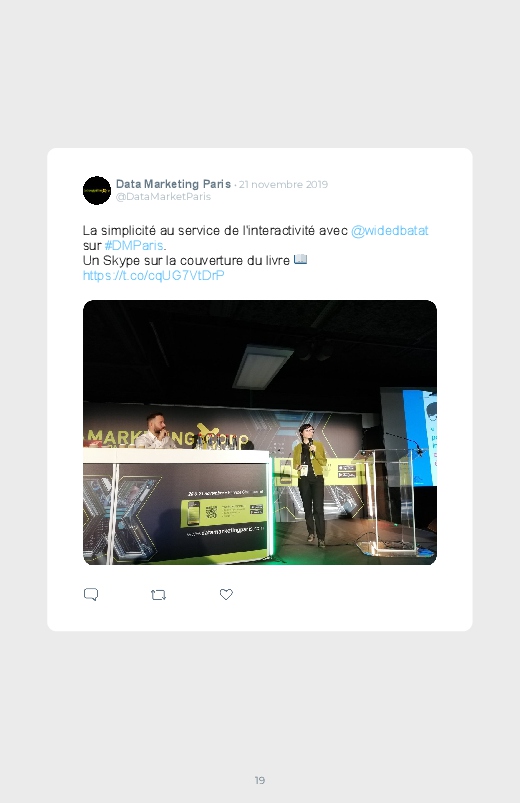Open the @widedbatat mention link
Viewport: 520px width, 803px height.
point(389,230)
